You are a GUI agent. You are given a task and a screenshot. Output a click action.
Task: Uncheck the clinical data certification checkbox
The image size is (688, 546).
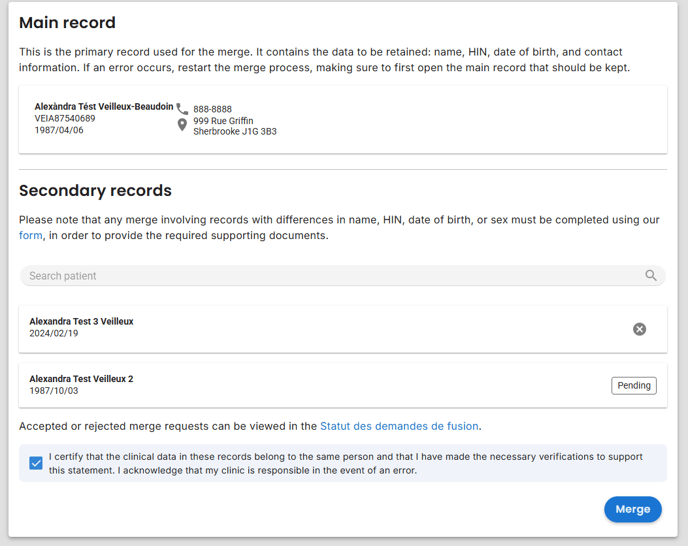click(x=36, y=463)
